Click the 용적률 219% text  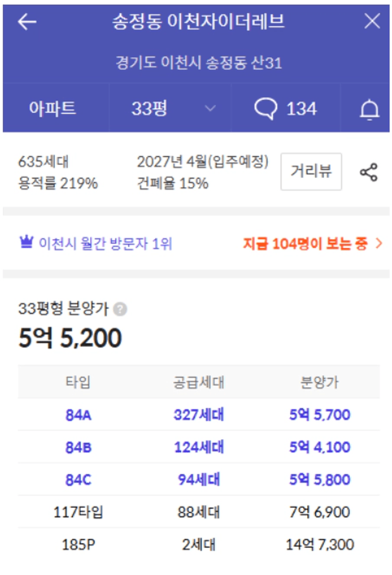(58, 183)
